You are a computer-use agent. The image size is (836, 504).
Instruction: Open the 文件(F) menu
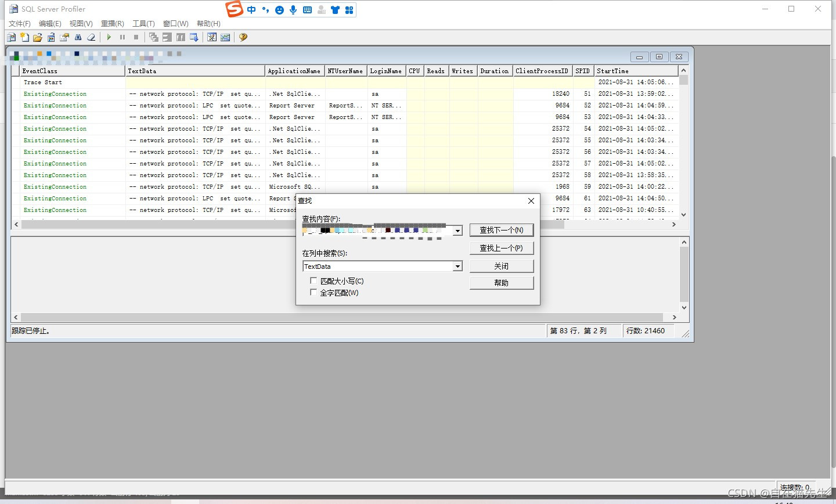(20, 24)
